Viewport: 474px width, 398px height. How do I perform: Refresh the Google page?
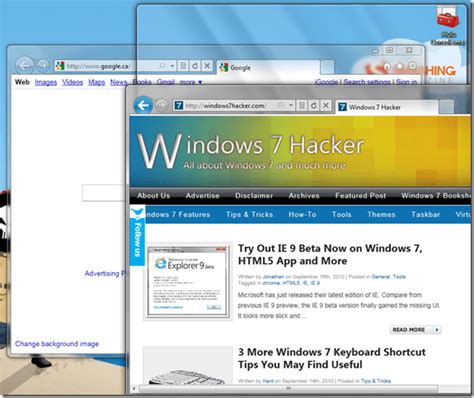[x=195, y=66]
